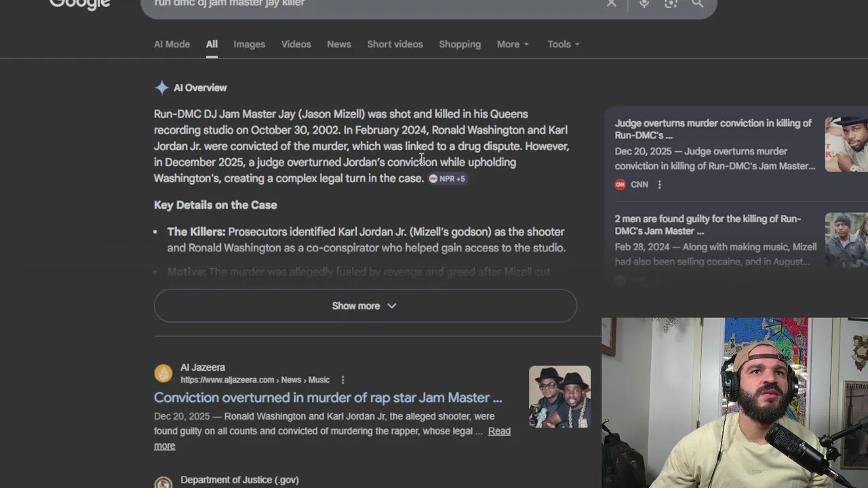Click the guilty verdict article thumbnail
The image size is (868, 488).
846,240
